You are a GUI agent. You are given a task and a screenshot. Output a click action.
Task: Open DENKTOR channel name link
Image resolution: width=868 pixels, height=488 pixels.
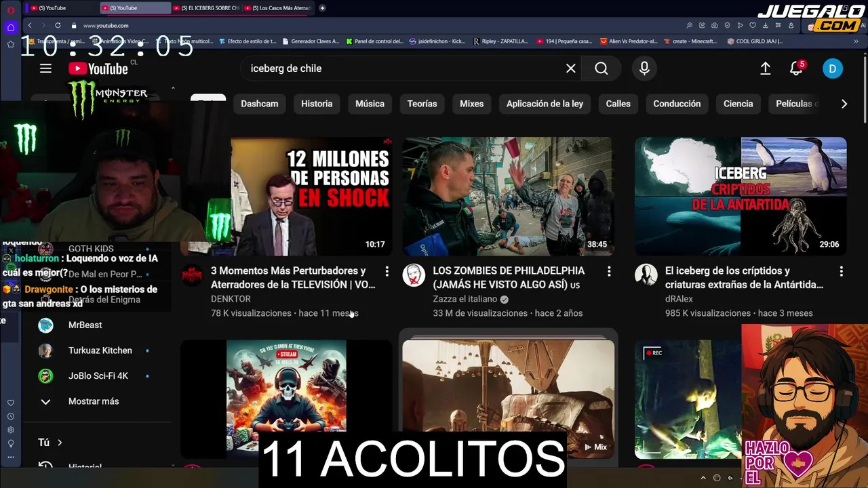231,299
